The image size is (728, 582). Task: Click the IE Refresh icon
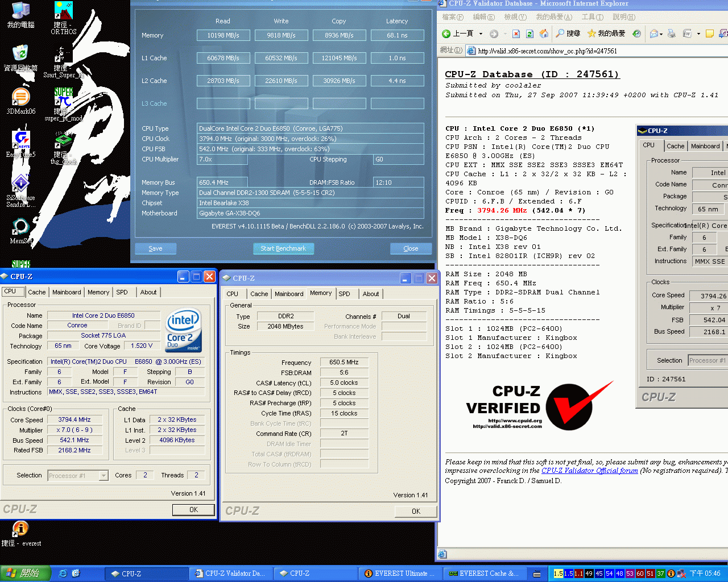[530, 34]
